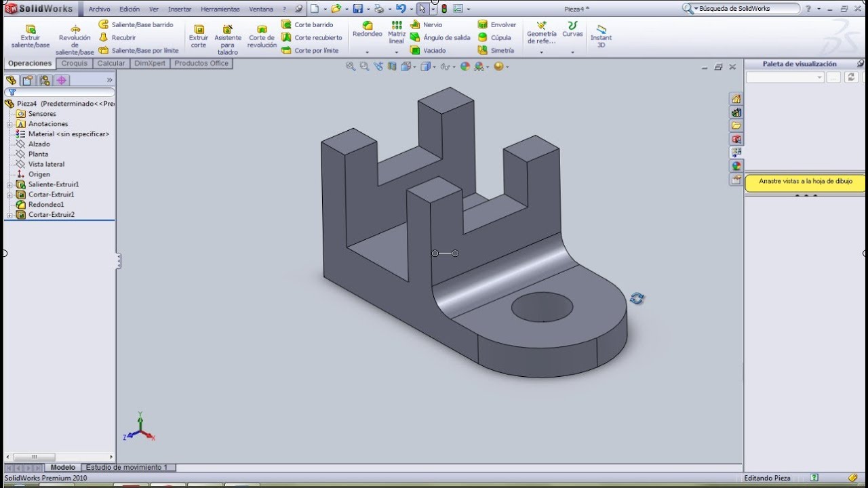Select the Nervio rib tool
Image resolution: width=868 pixels, height=488 pixels.
(426, 24)
